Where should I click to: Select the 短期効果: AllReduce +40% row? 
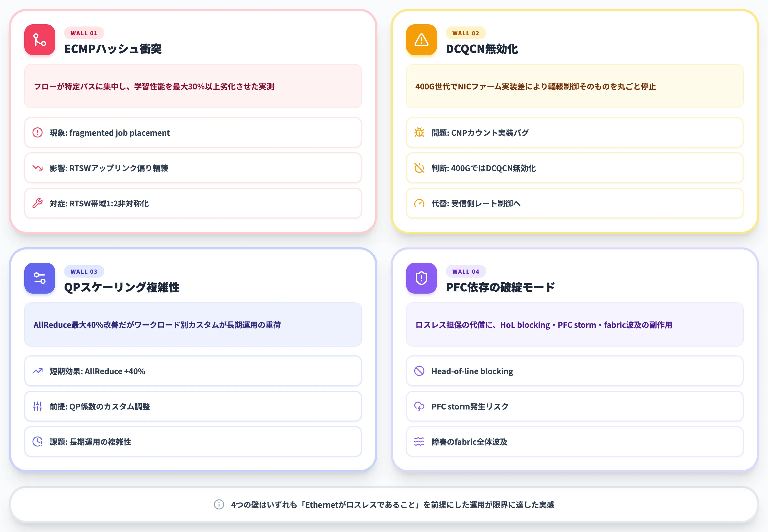point(193,371)
